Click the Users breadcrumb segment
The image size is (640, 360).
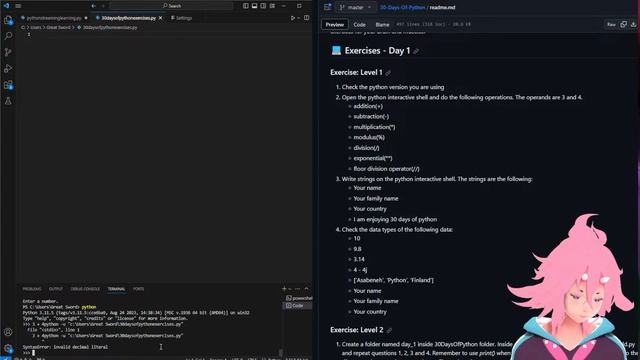(36, 27)
